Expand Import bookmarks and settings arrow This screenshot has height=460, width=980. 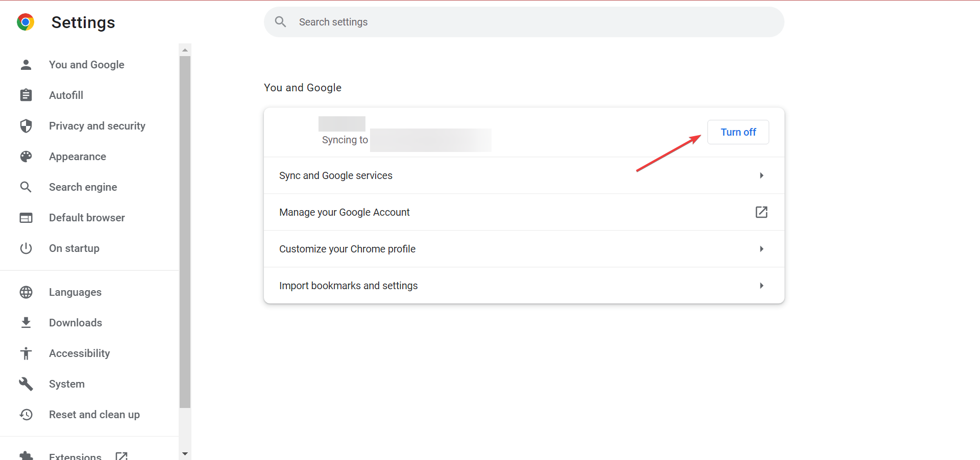(761, 286)
